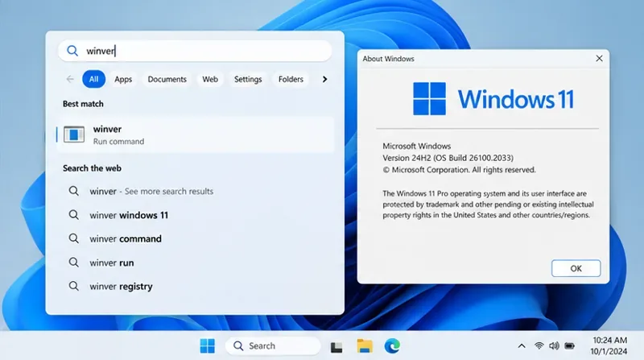Switch to the Documents filter tab
Image resolution: width=644 pixels, height=360 pixels.
tap(167, 79)
